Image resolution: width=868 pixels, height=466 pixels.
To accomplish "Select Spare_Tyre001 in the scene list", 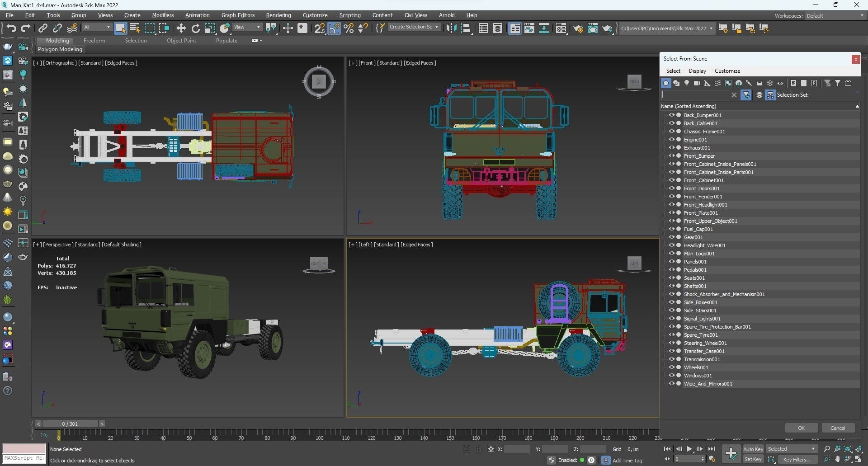I will point(701,335).
